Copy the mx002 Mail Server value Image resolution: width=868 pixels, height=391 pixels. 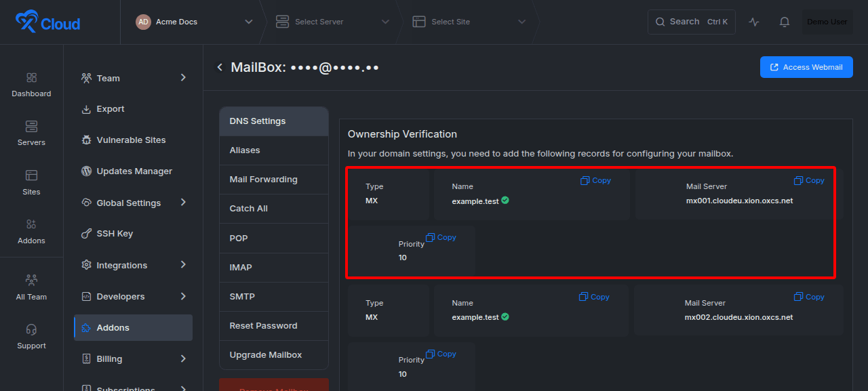809,297
